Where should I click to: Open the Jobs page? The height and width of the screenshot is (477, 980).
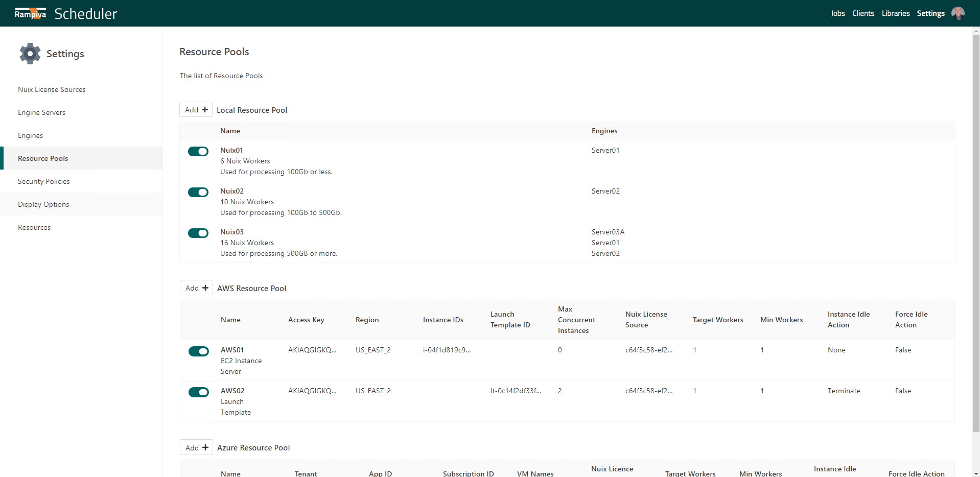click(x=837, y=13)
